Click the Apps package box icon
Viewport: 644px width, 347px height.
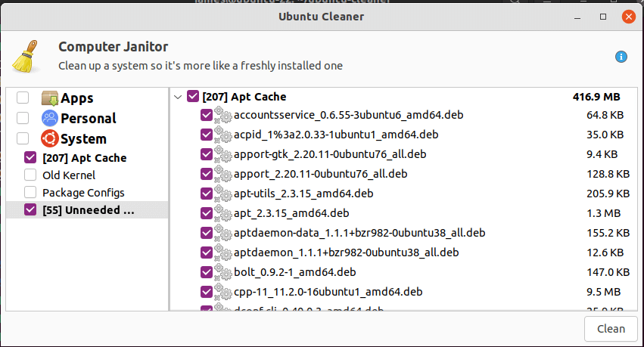pos(50,98)
